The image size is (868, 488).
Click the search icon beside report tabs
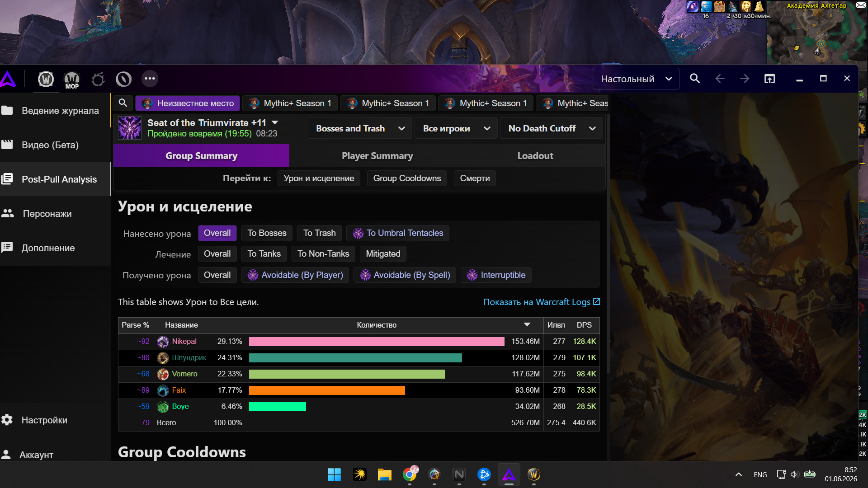(x=123, y=103)
